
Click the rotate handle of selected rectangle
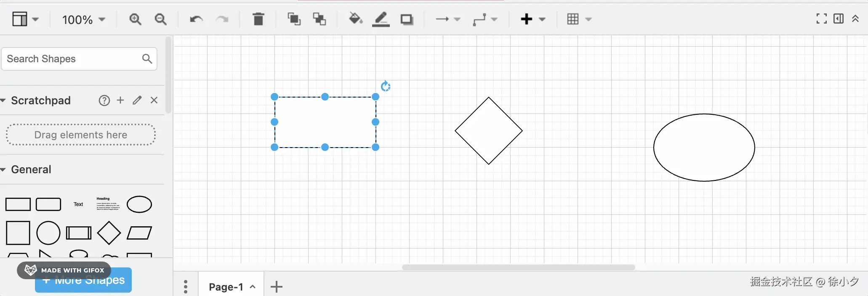click(386, 86)
